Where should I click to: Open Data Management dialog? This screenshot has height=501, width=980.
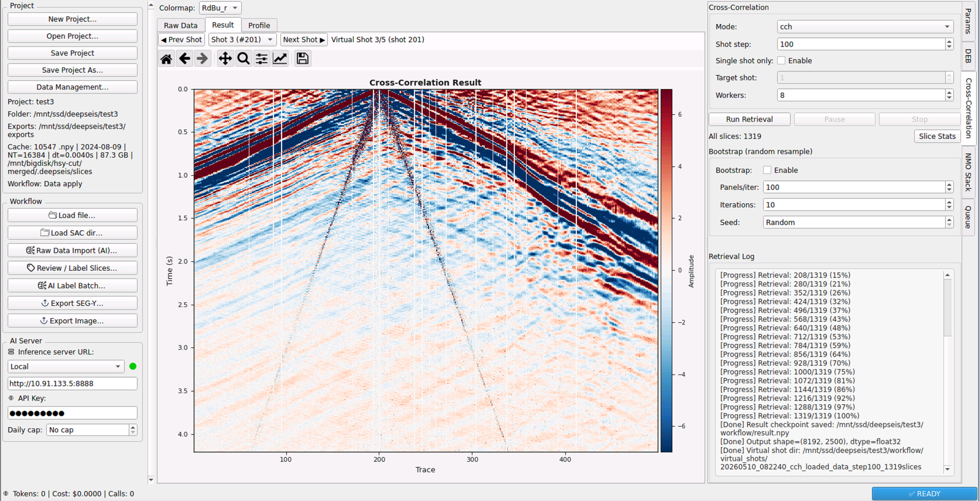[x=72, y=87]
